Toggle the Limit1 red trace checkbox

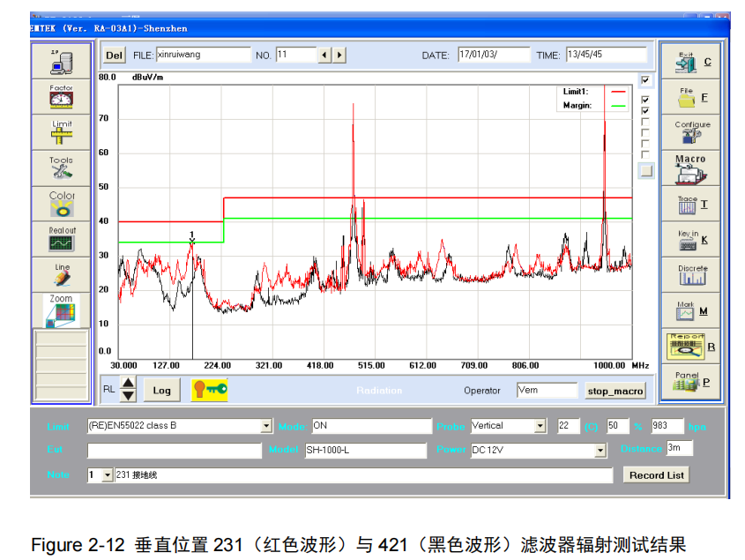pyautogui.click(x=645, y=100)
